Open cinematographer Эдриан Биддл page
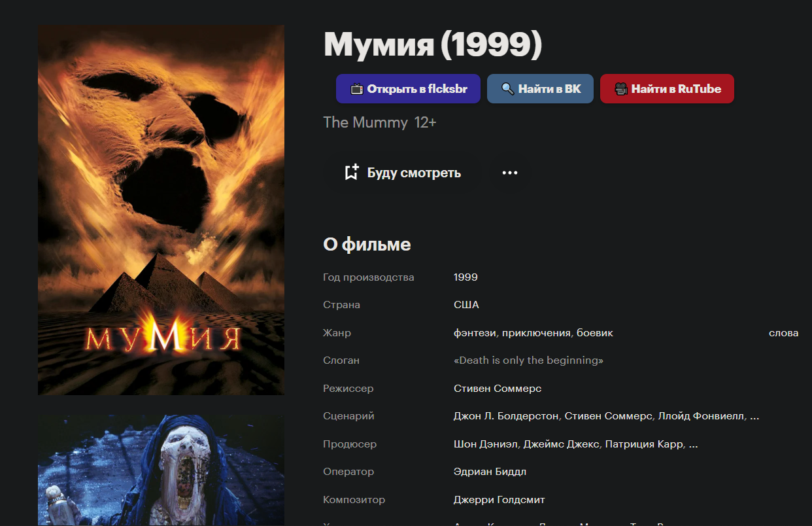The height and width of the screenshot is (526, 812). click(x=490, y=472)
